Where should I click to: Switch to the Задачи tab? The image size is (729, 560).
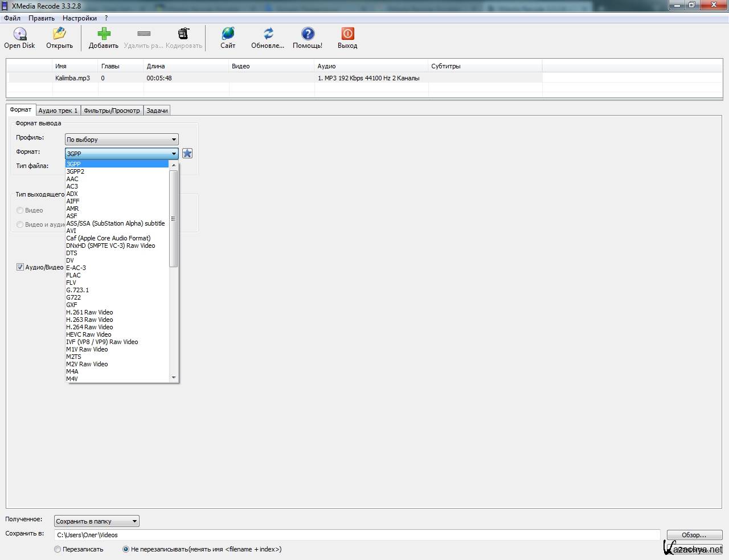coord(157,111)
